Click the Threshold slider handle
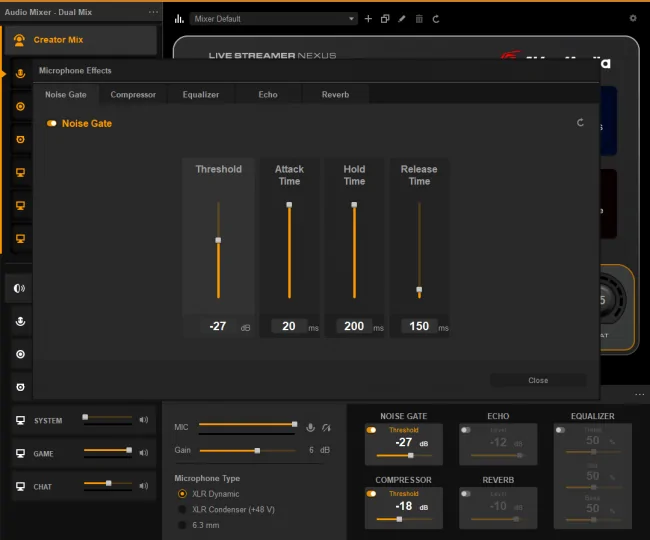This screenshot has width=650, height=540. point(218,240)
